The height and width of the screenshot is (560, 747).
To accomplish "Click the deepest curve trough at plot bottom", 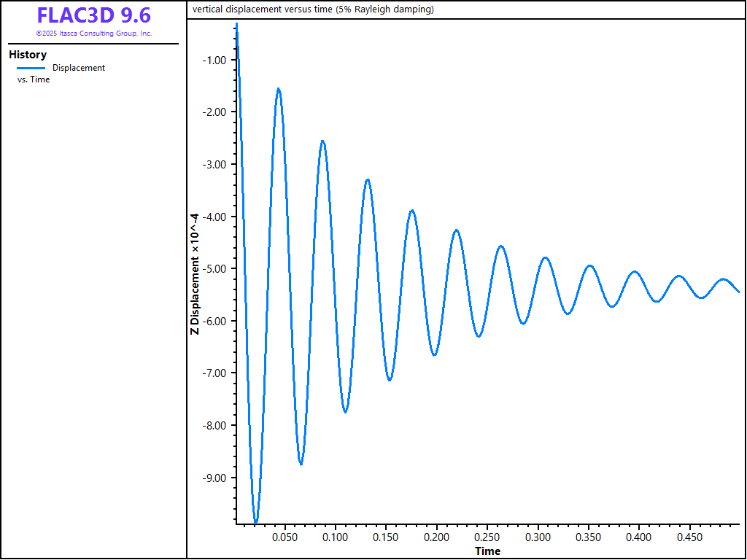I will [x=255, y=522].
